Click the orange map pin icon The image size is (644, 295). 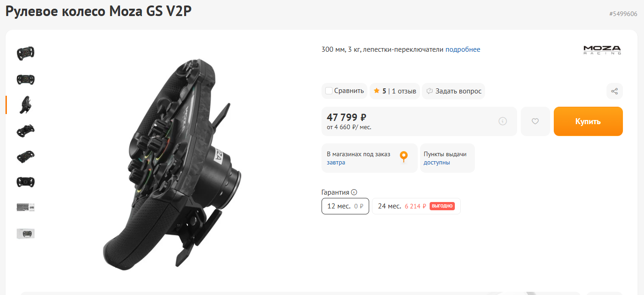point(404,157)
